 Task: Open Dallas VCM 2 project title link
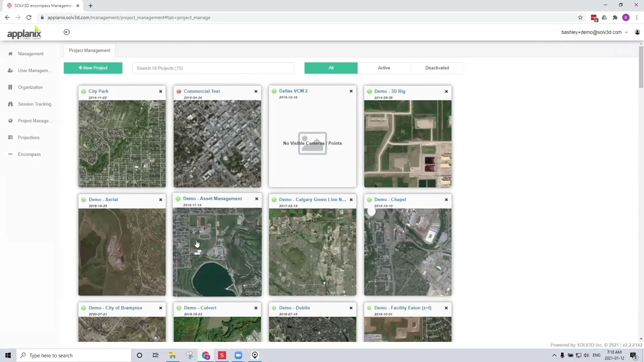(293, 91)
